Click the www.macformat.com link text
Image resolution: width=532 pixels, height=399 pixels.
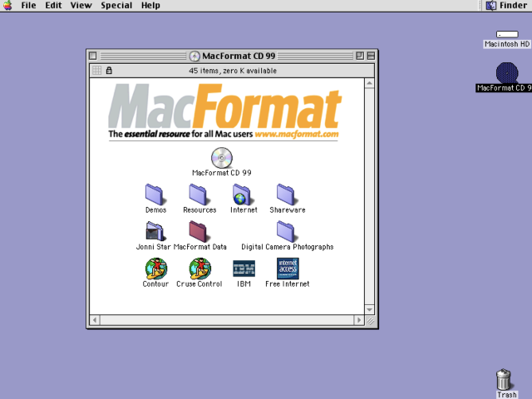click(x=297, y=134)
